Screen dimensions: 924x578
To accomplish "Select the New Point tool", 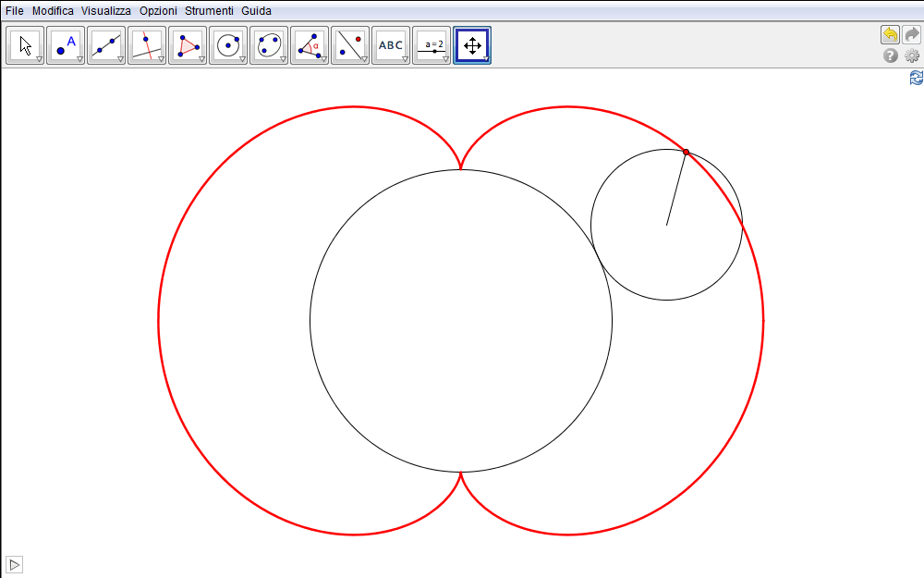I will pyautogui.click(x=66, y=45).
